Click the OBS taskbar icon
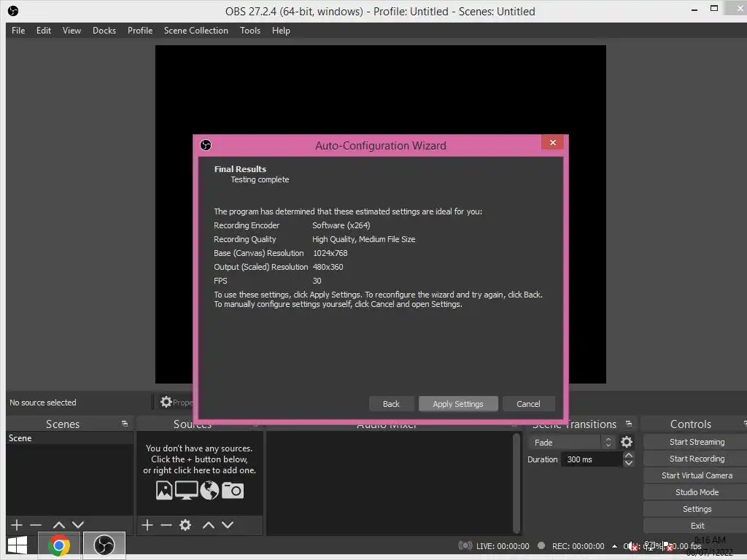The width and height of the screenshot is (747, 560). click(104, 545)
